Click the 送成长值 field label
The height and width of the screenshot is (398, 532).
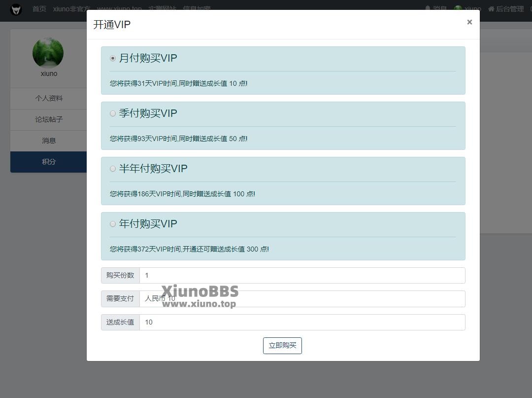[121, 322]
